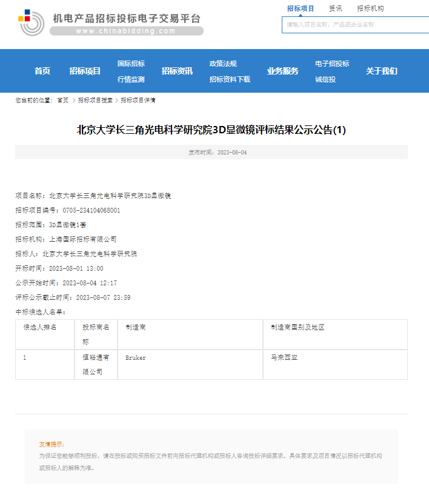Open 首页 in the blue navigation bar
Image resolution: width=429 pixels, height=504 pixels.
42,71
